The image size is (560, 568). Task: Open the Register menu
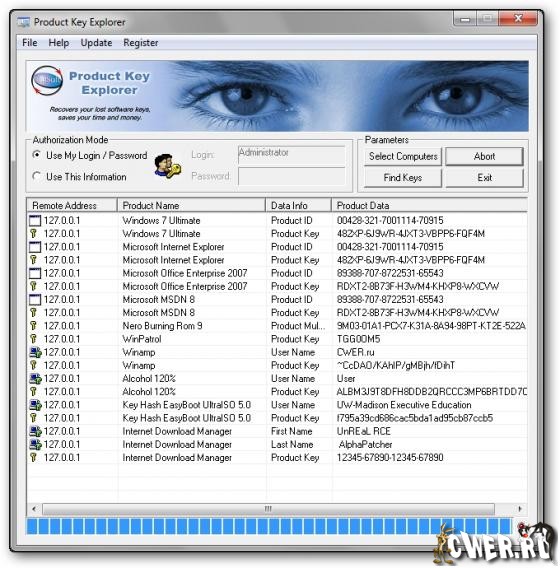point(141,43)
